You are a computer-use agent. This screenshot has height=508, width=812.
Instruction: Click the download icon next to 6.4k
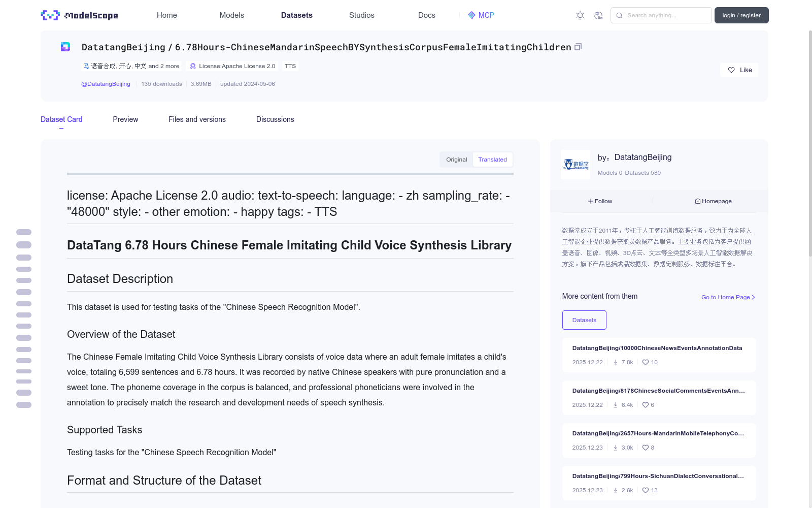click(x=616, y=405)
